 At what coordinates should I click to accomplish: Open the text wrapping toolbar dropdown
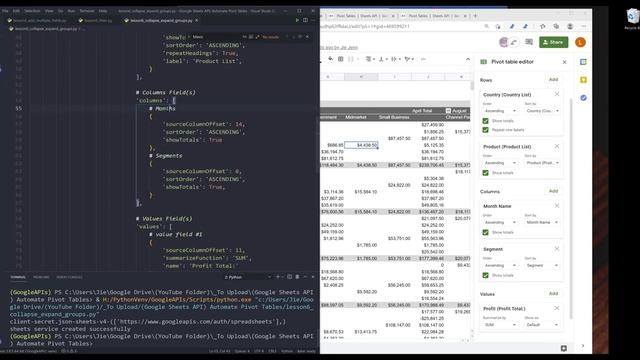tap(396, 59)
